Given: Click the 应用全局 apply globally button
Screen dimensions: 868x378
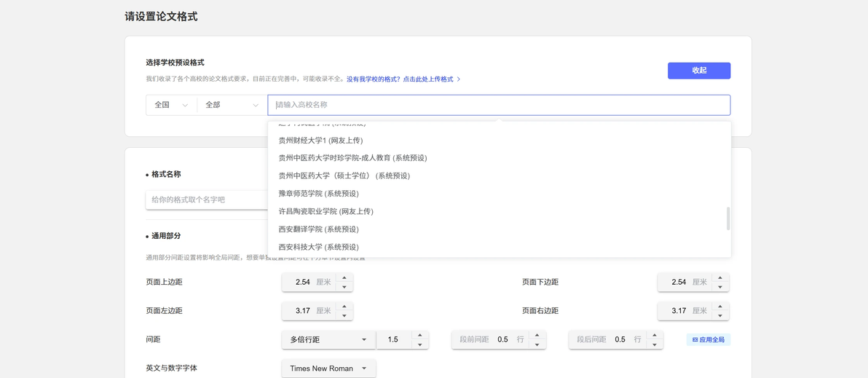Looking at the screenshot, I should coord(709,340).
